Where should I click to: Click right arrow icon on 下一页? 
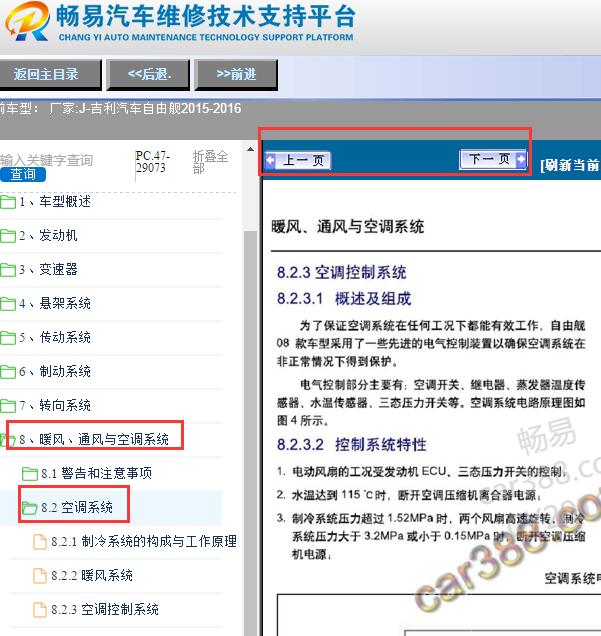point(521,159)
